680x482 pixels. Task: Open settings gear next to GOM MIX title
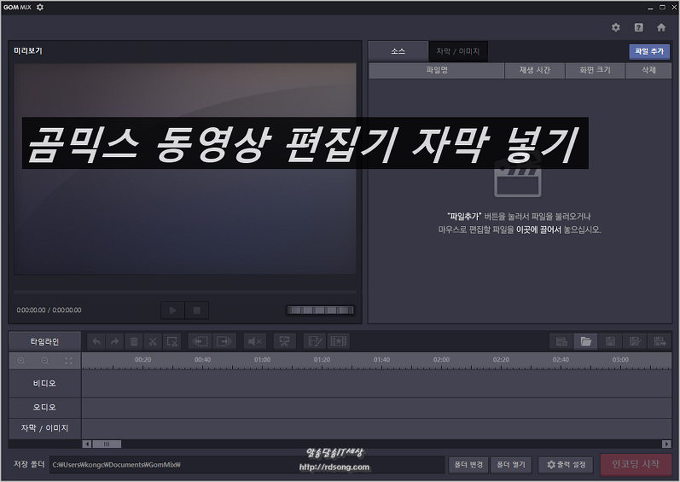click(40, 7)
